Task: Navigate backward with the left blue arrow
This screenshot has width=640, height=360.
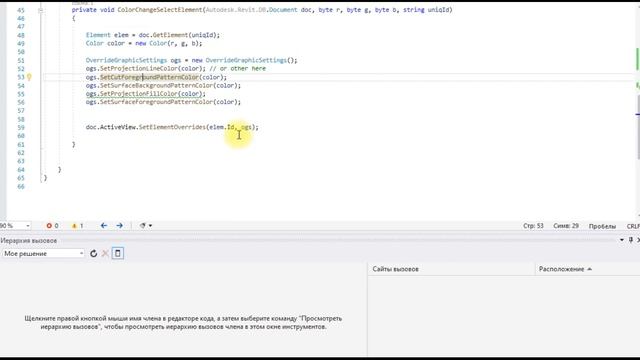Action: tap(104, 226)
